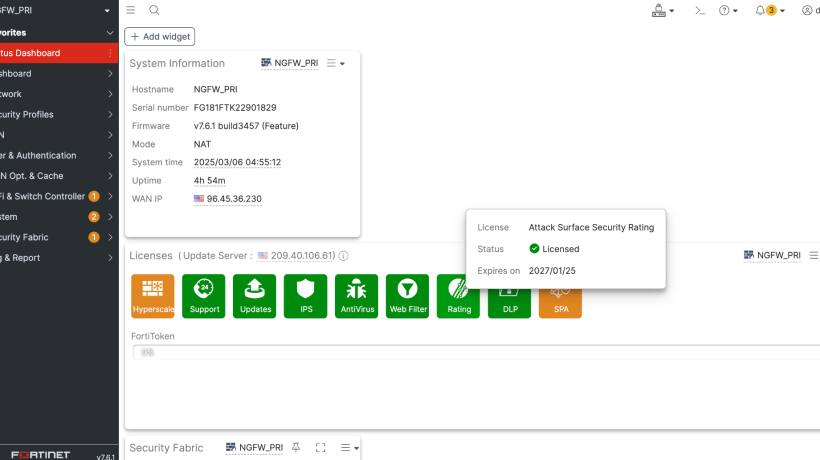
Task: Expand WiFi & Switch Controller menu
Action: click(58, 197)
